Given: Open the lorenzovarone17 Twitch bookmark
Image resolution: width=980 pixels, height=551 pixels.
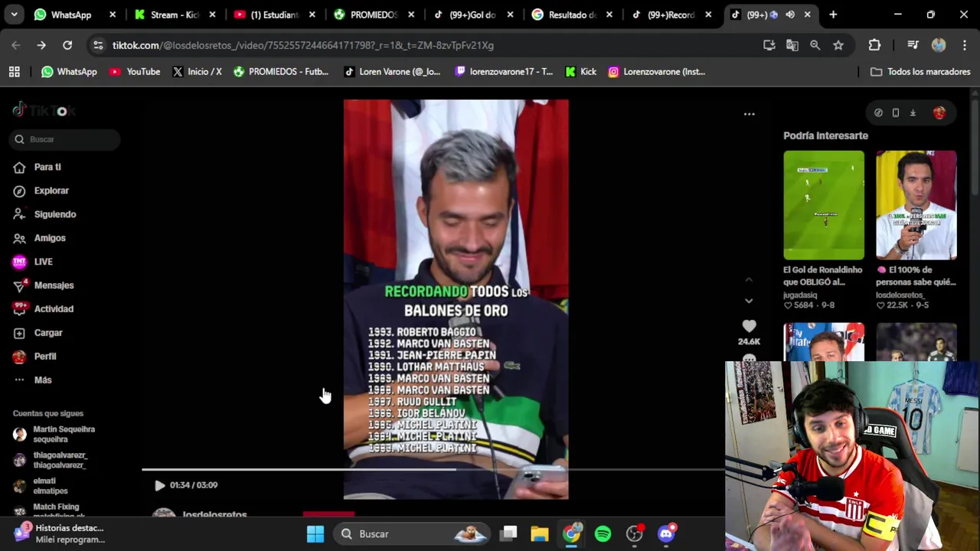Looking at the screenshot, I should tap(503, 72).
